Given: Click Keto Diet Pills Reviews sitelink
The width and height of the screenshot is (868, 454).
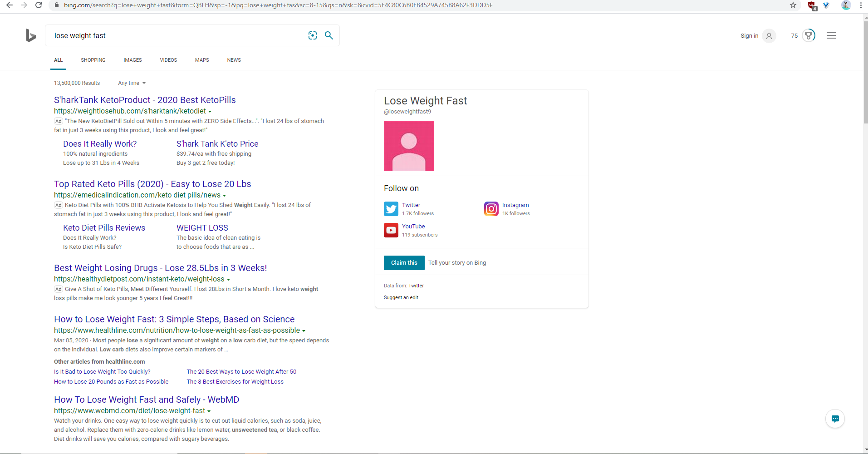Looking at the screenshot, I should click(104, 228).
